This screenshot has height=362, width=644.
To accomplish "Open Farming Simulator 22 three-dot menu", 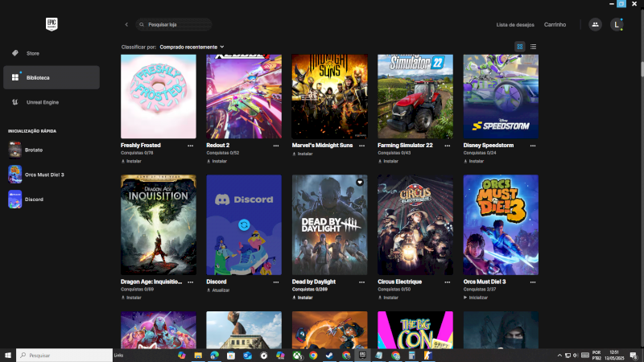I will coord(448,146).
